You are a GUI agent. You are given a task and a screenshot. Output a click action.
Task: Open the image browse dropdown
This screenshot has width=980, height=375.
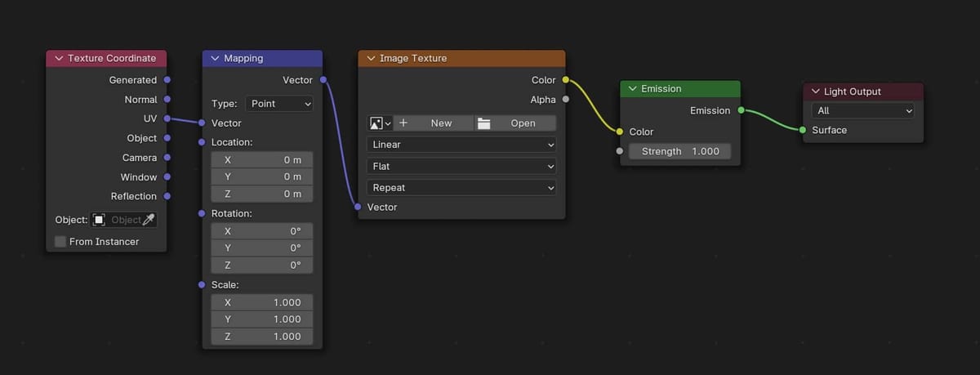(x=380, y=123)
